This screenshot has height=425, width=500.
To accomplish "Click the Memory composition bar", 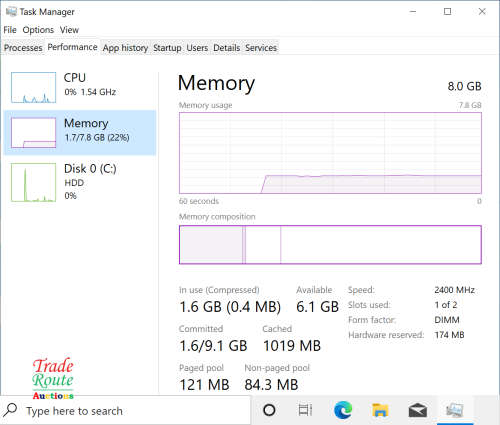I will [330, 245].
